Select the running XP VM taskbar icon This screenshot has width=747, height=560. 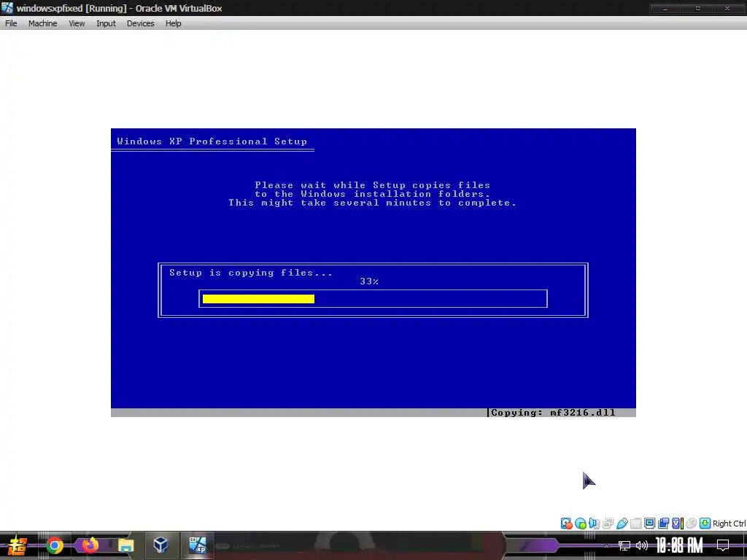pos(197,545)
